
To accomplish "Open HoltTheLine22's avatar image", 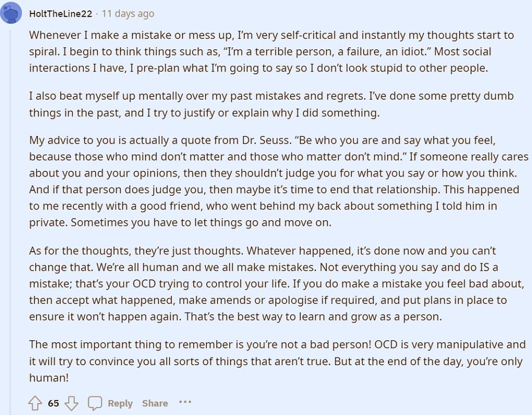I will click(11, 13).
